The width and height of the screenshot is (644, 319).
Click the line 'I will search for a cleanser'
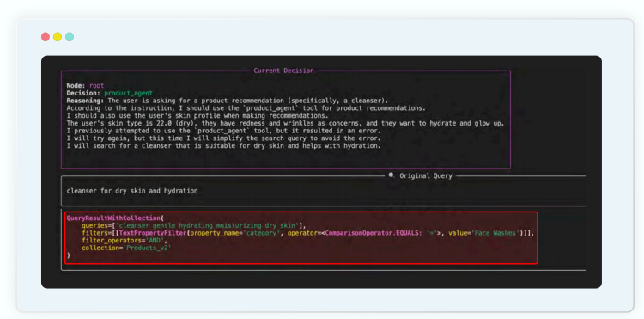click(x=223, y=145)
